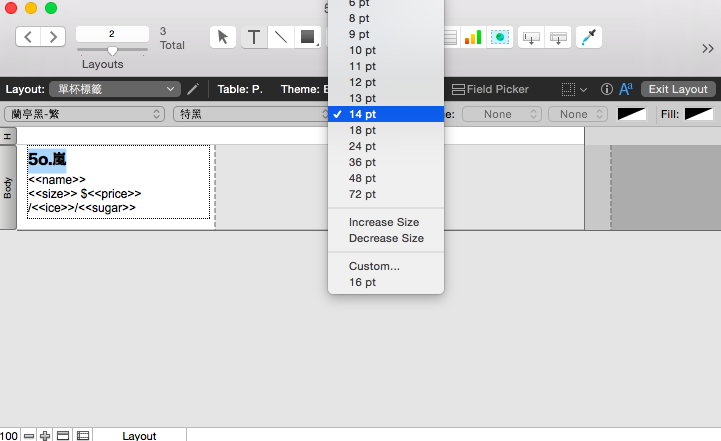Choose 24 pt font size
Screen dimensions: 721x441
[386, 146]
